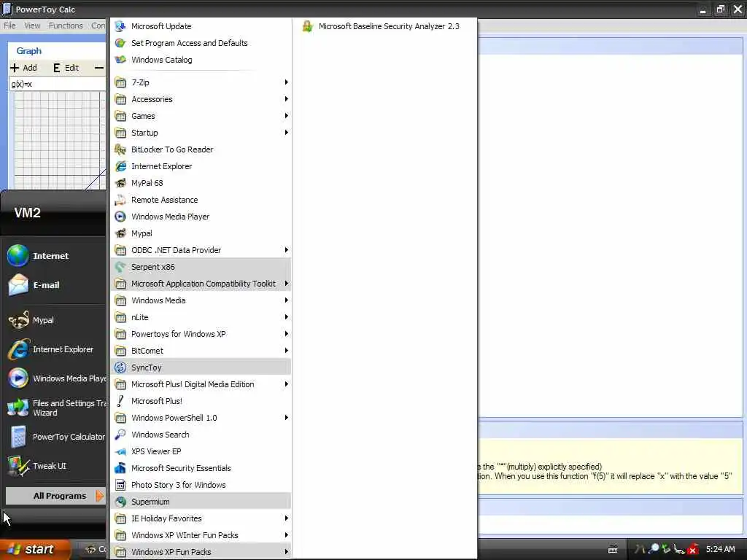The image size is (747, 560).
Task: Launch MyPal 68 browser
Action: (x=201, y=183)
